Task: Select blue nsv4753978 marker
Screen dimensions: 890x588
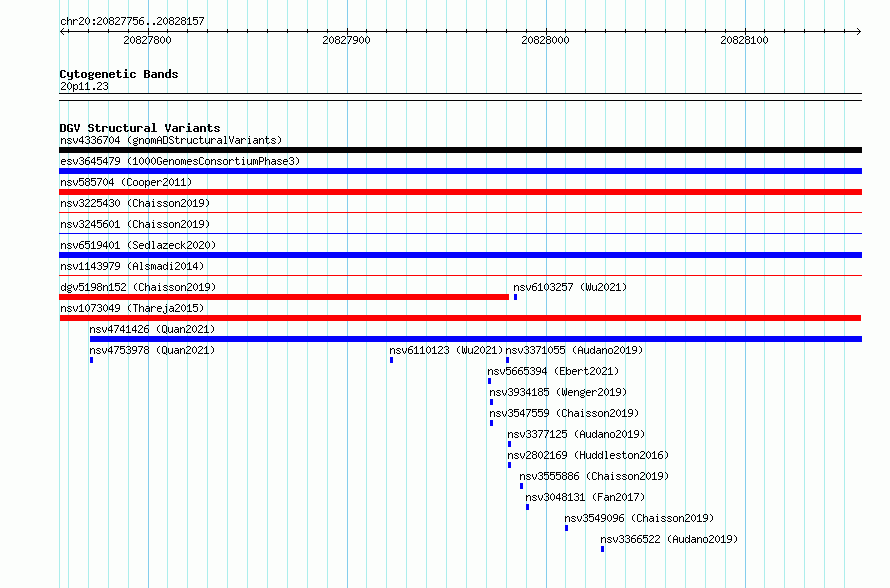Action: pyautogui.click(x=91, y=360)
